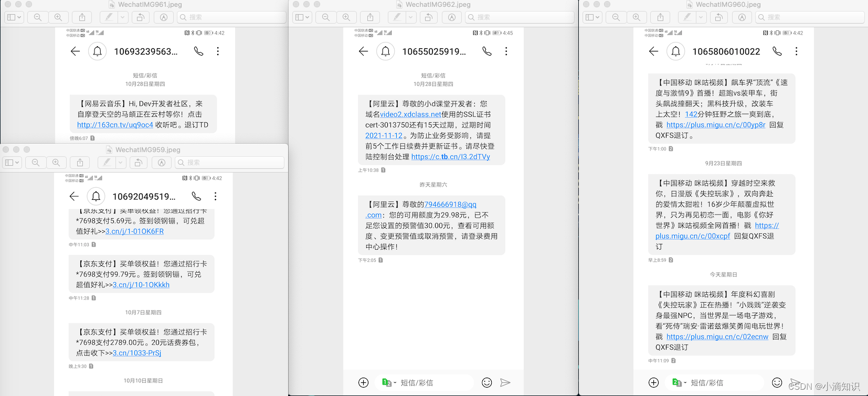This screenshot has height=396, width=868.
Task: Open link video2.xdclass.net
Action: [x=410, y=114]
